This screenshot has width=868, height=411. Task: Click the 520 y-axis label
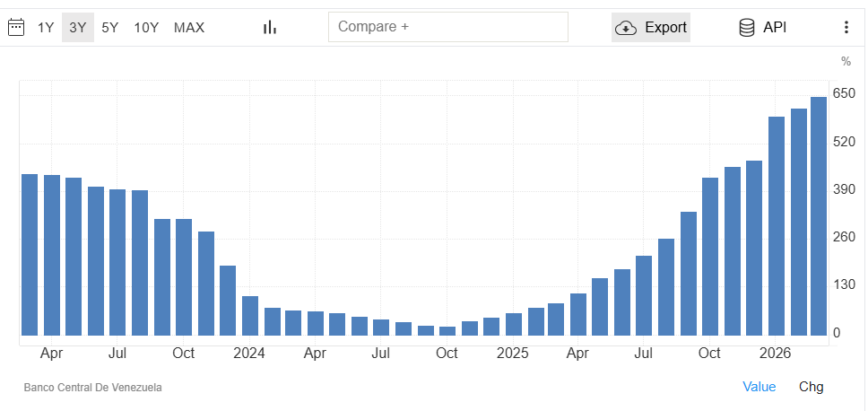point(844,142)
